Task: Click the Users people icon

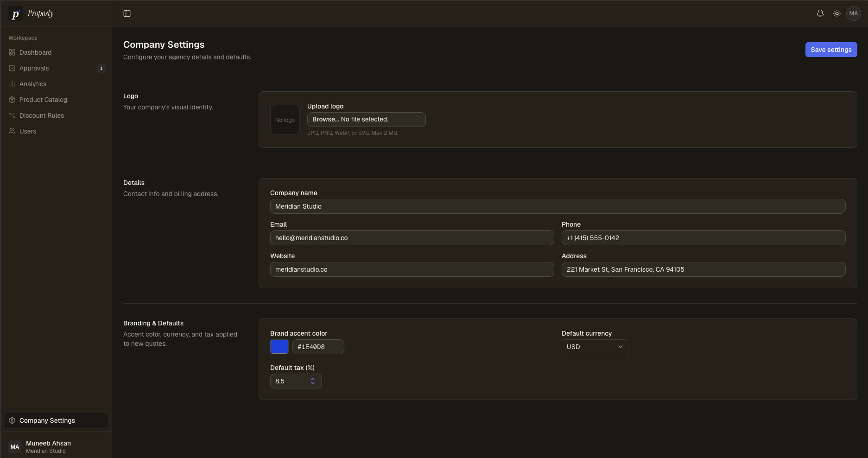Action: 12,131
